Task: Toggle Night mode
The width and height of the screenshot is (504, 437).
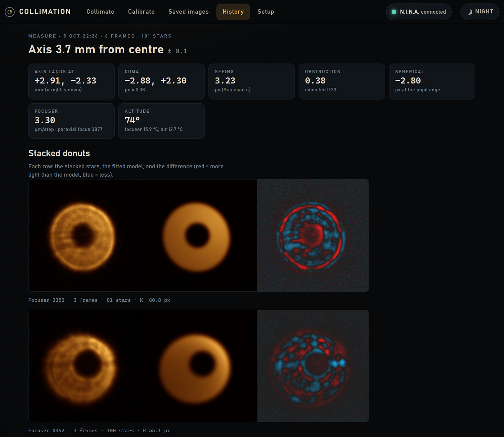Action: pyautogui.click(x=480, y=12)
